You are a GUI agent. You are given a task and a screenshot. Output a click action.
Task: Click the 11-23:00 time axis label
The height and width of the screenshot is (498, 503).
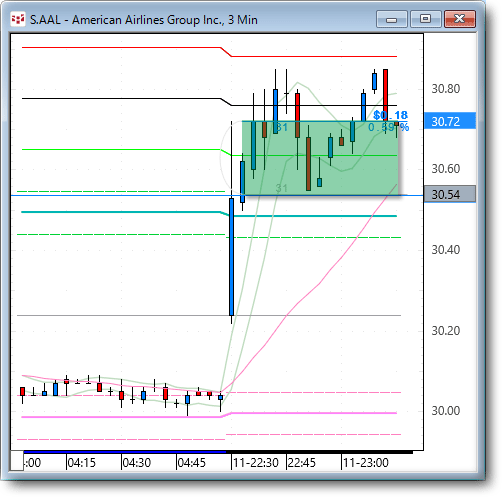[366, 463]
